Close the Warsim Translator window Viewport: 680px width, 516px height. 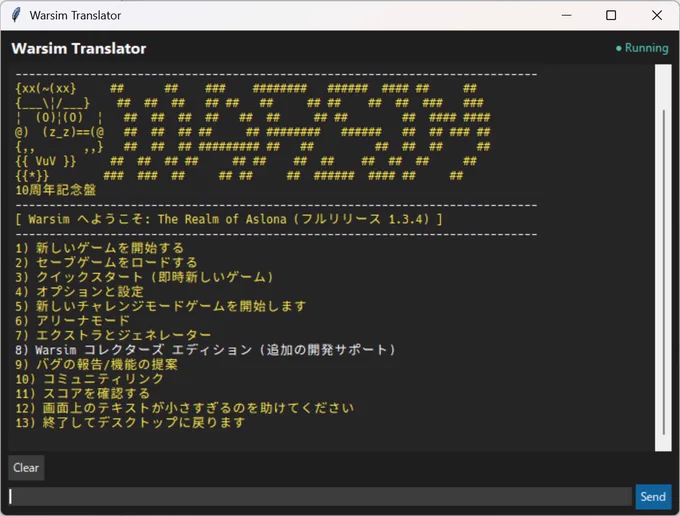pyautogui.click(x=657, y=15)
